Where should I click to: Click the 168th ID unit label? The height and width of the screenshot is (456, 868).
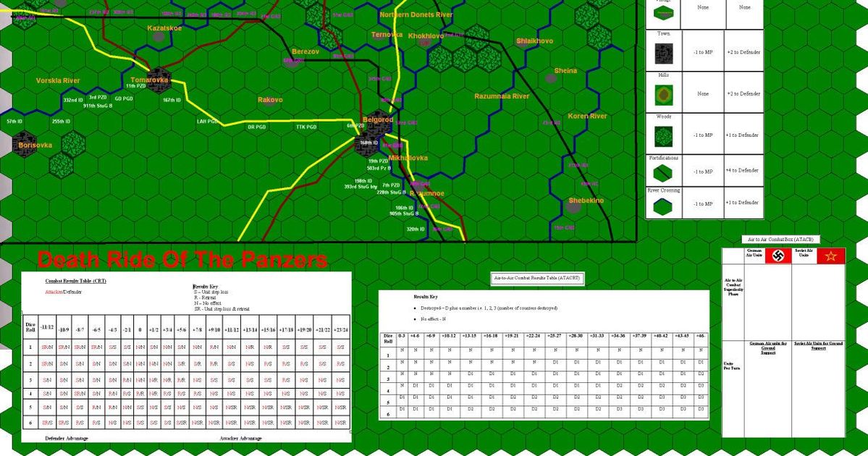(368, 143)
